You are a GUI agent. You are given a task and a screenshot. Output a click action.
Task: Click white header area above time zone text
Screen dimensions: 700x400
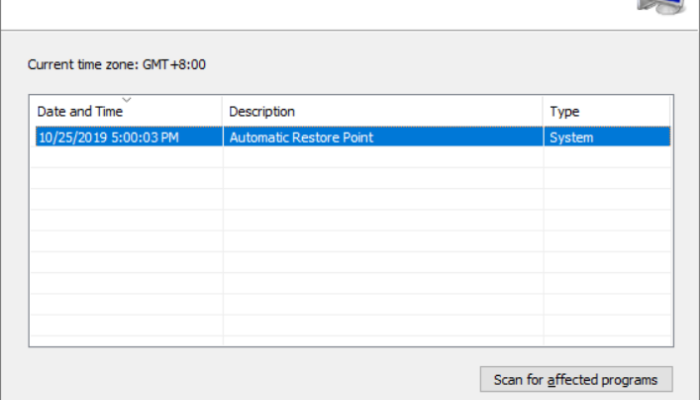(312, 14)
